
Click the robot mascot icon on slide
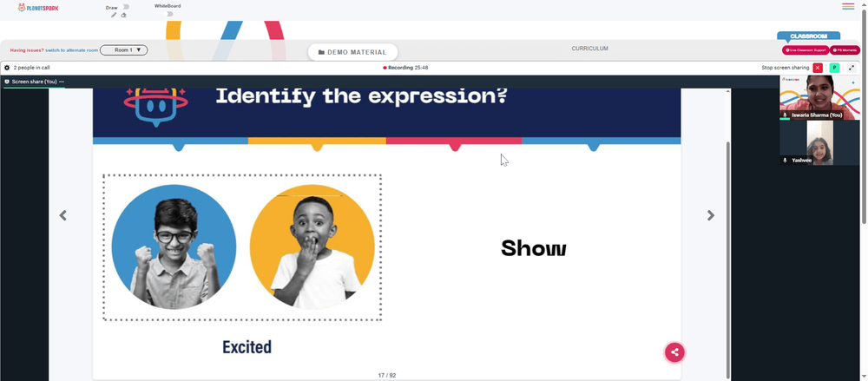tap(155, 106)
